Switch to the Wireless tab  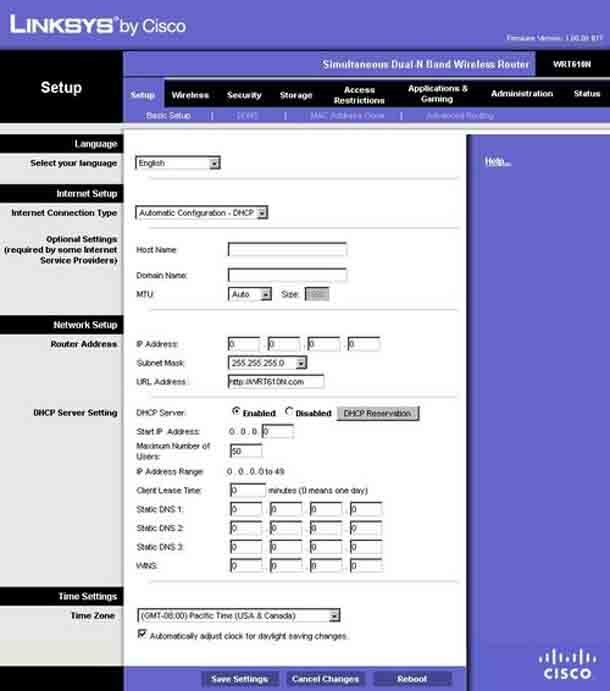190,95
